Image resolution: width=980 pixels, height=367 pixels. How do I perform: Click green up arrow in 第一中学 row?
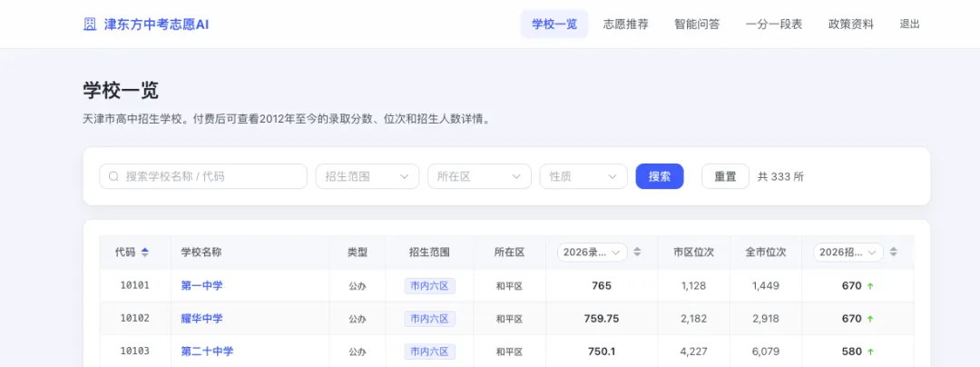(870, 286)
